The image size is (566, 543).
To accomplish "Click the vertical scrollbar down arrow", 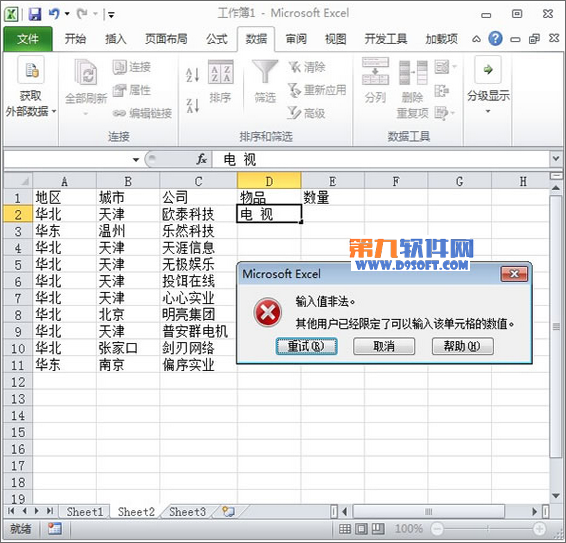I will pyautogui.click(x=556, y=496).
